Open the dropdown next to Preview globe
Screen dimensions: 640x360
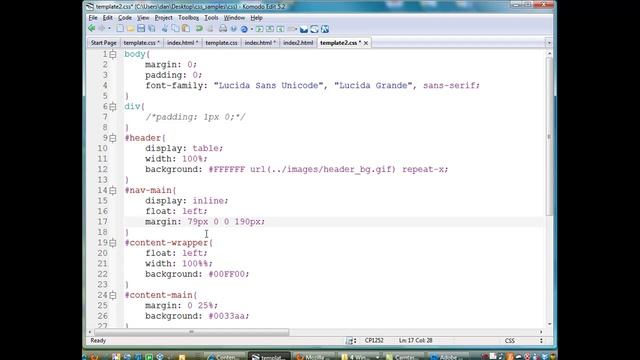pyautogui.click(x=252, y=29)
